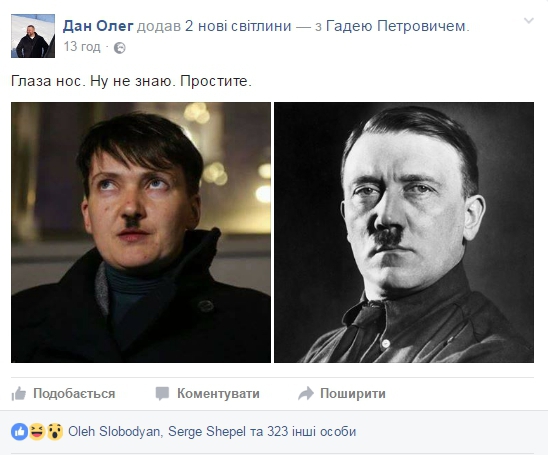Open Дан Олег's profile link
The width and height of the screenshot is (548, 455).
[x=98, y=26]
